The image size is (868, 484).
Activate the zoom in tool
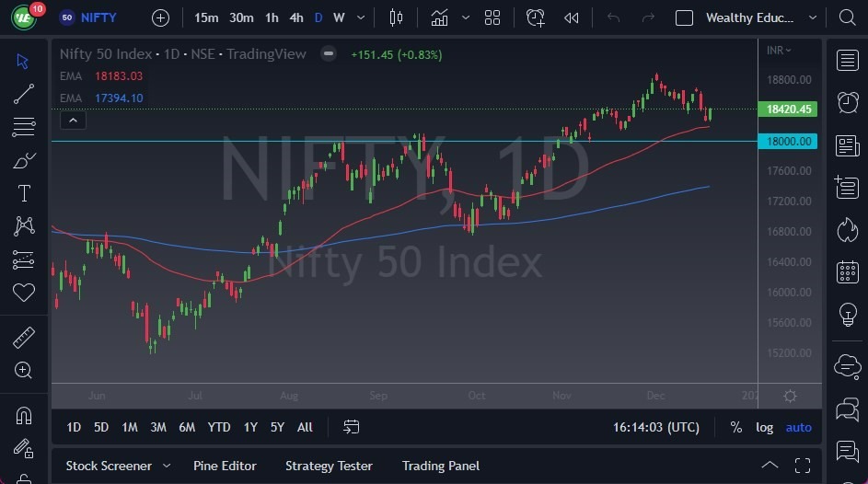pos(23,370)
